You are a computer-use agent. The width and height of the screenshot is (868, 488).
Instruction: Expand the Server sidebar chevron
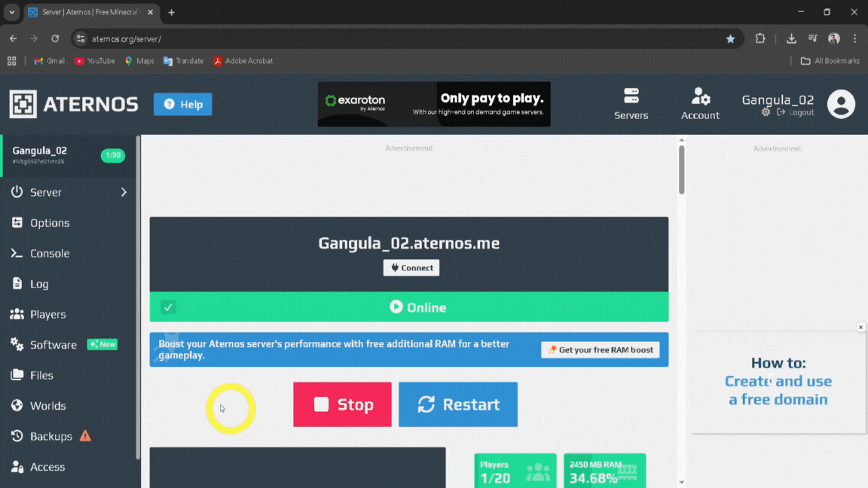124,193
